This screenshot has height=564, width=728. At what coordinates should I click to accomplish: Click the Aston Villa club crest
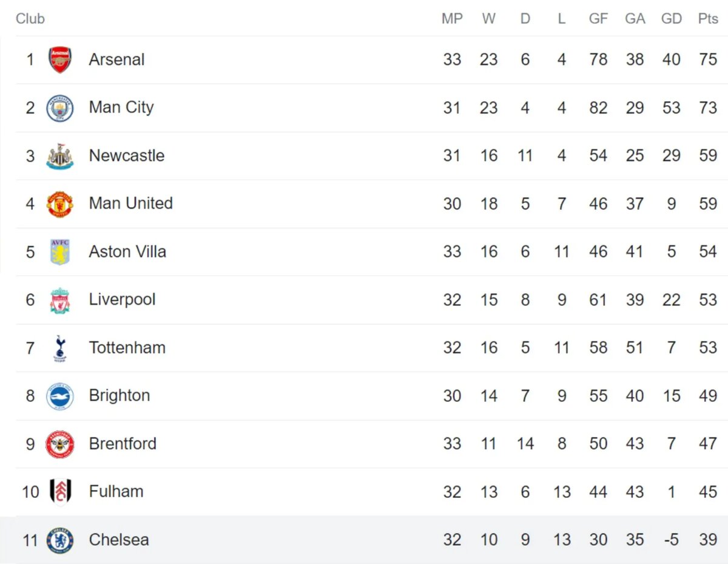coord(60,252)
